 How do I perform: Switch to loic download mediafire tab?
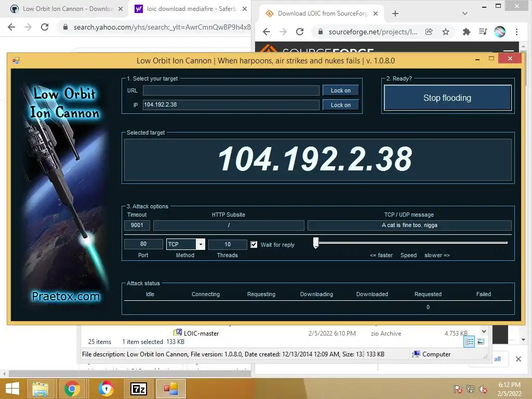(x=190, y=9)
